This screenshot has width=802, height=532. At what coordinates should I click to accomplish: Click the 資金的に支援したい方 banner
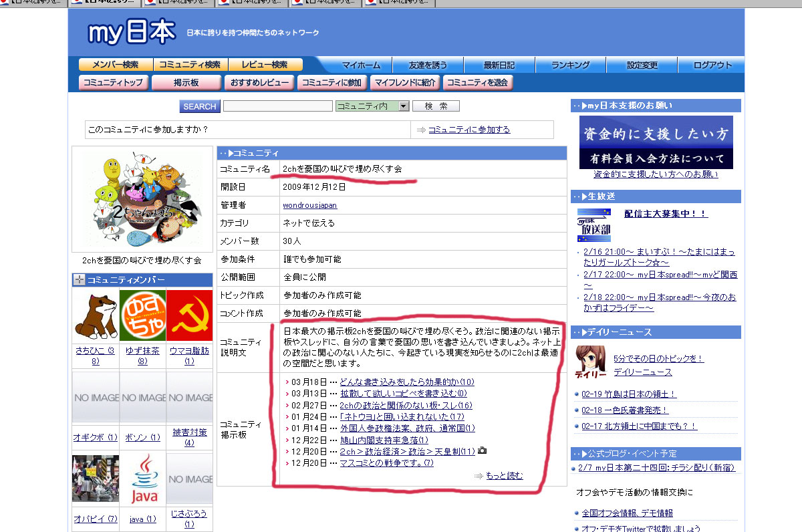coord(656,142)
